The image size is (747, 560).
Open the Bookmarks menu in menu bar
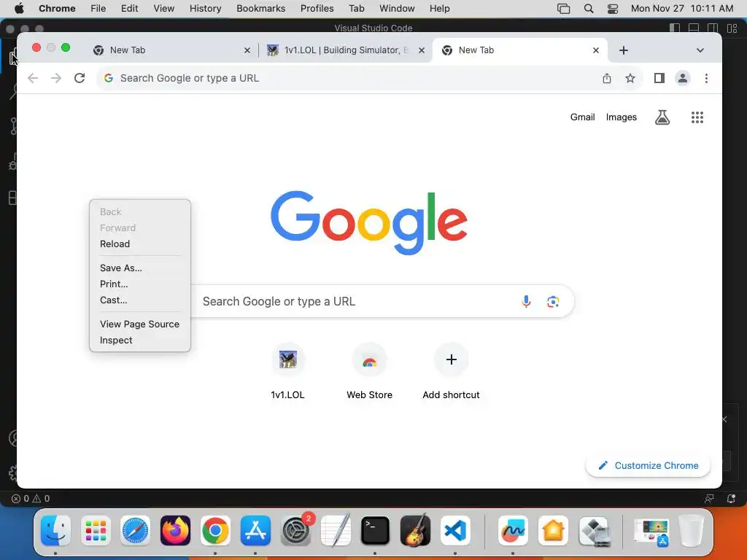[261, 9]
